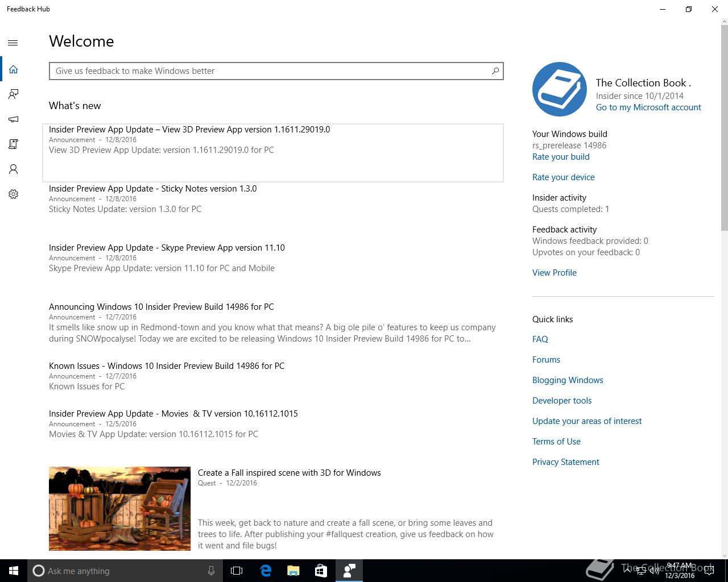Open File Explorer from taskbar
The image size is (728, 582).
(293, 571)
